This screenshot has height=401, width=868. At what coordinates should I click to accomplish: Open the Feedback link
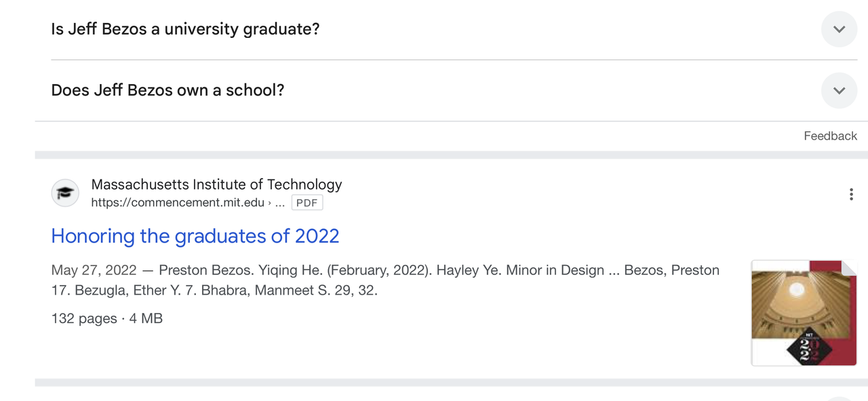[830, 136]
